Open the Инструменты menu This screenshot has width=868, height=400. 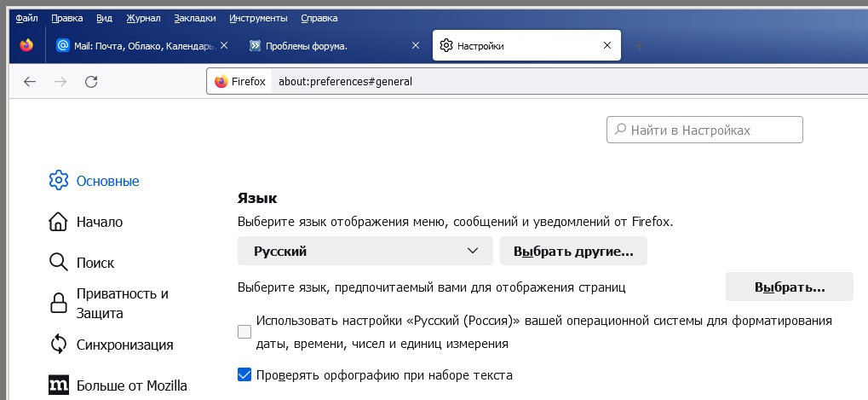(258, 18)
